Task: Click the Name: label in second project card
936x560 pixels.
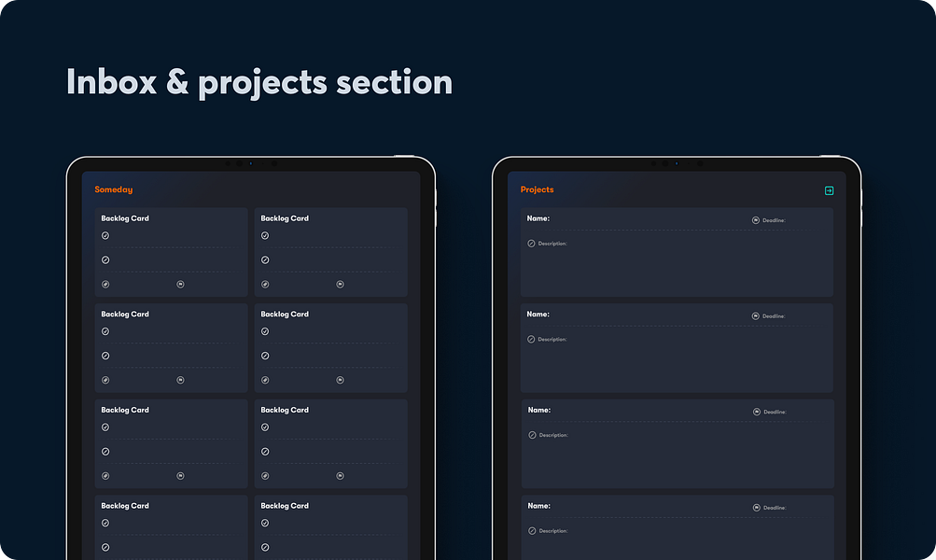Action: point(538,314)
